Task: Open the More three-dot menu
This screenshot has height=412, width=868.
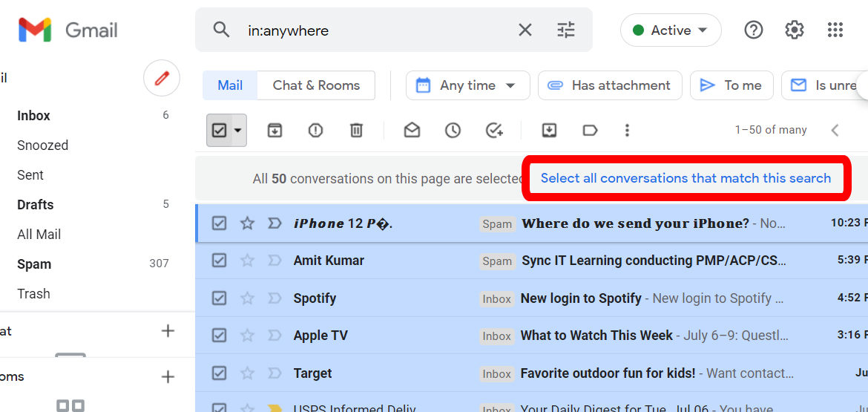Action: pos(627,130)
